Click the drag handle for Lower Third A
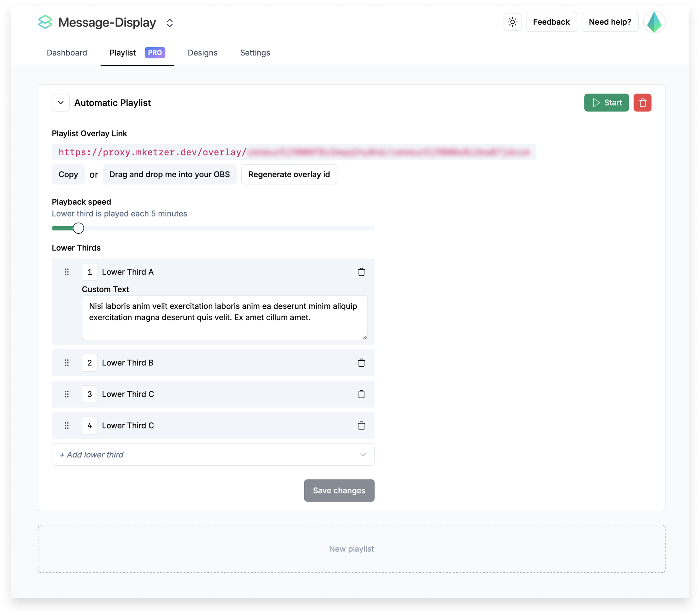 [67, 272]
